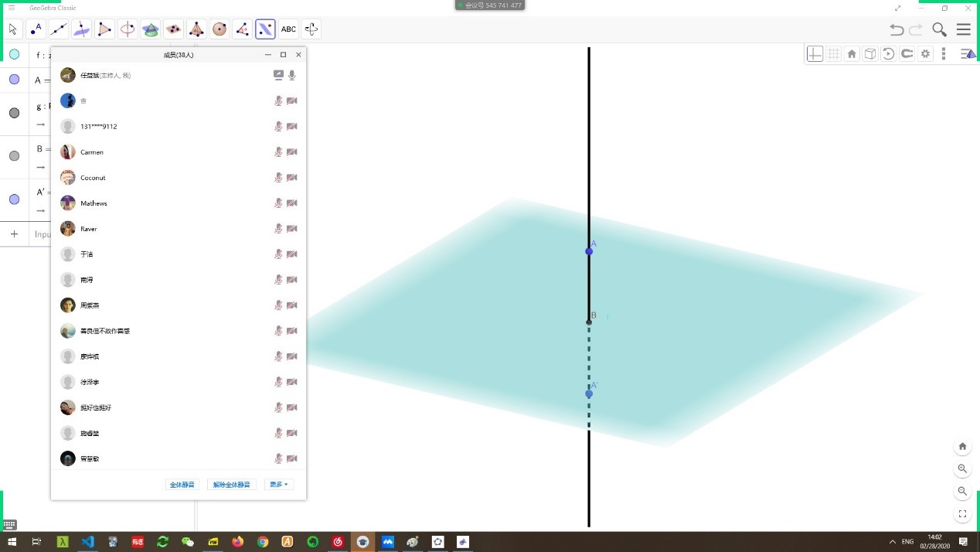Activate the Angle measurement tool
This screenshot has height=552, width=980.
243,29
